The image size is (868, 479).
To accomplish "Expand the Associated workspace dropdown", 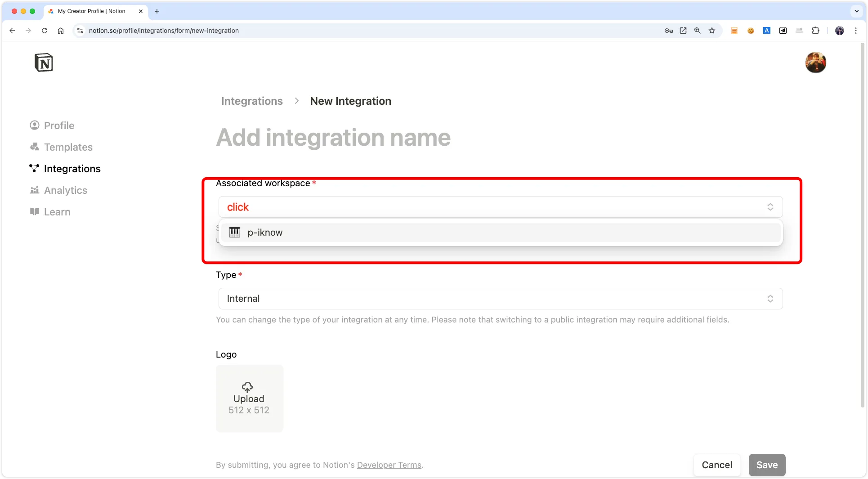I will pos(500,207).
